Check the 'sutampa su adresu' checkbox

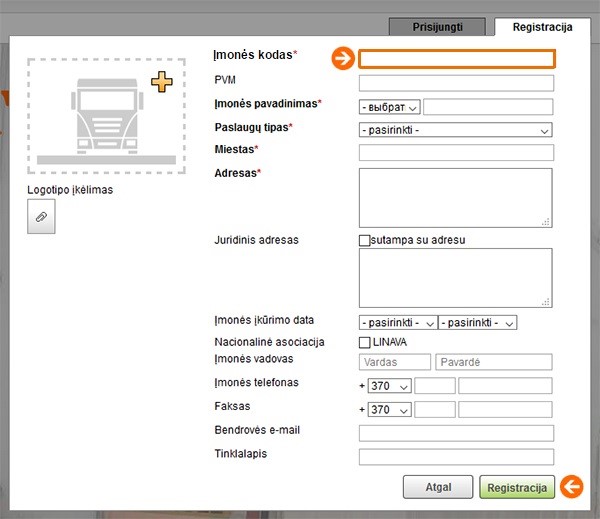(x=364, y=240)
